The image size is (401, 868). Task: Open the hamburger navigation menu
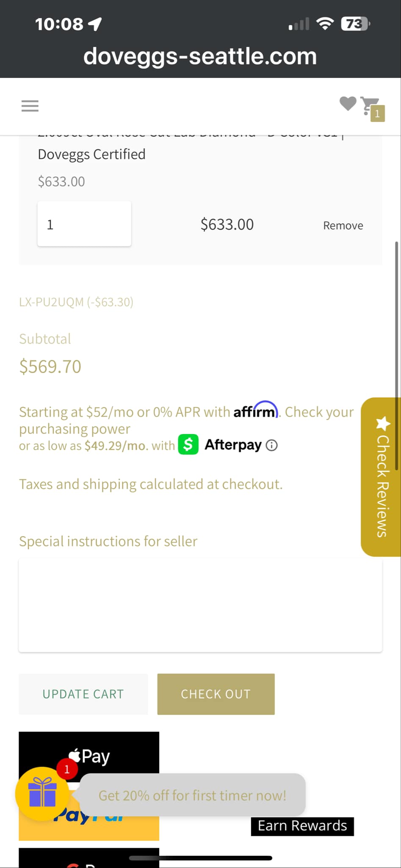(30, 106)
